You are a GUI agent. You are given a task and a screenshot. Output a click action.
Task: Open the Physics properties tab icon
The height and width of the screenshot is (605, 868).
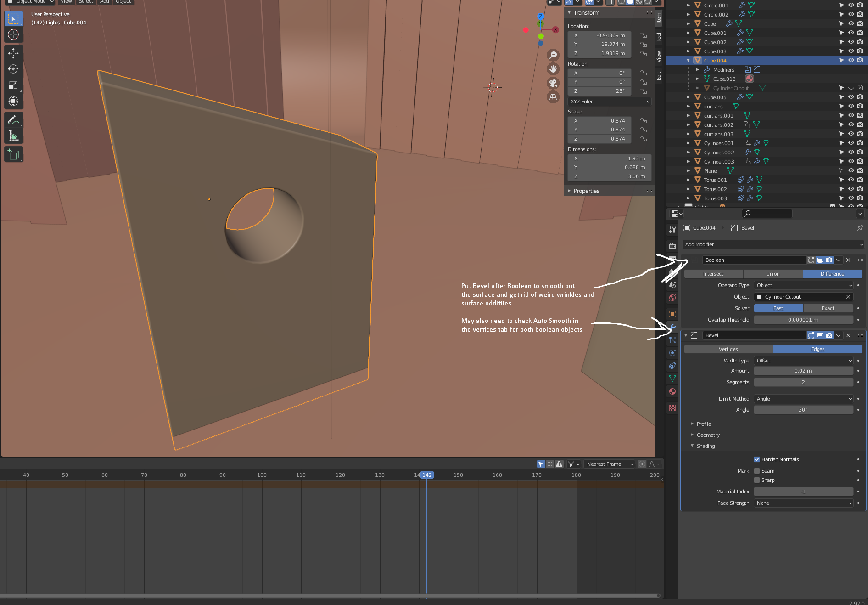[x=672, y=353]
